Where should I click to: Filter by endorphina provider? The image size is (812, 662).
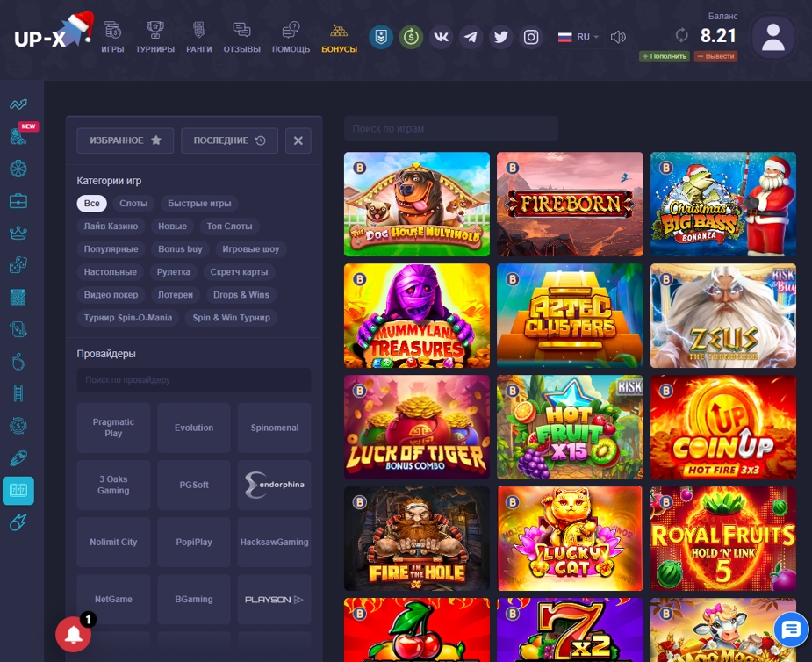(275, 485)
